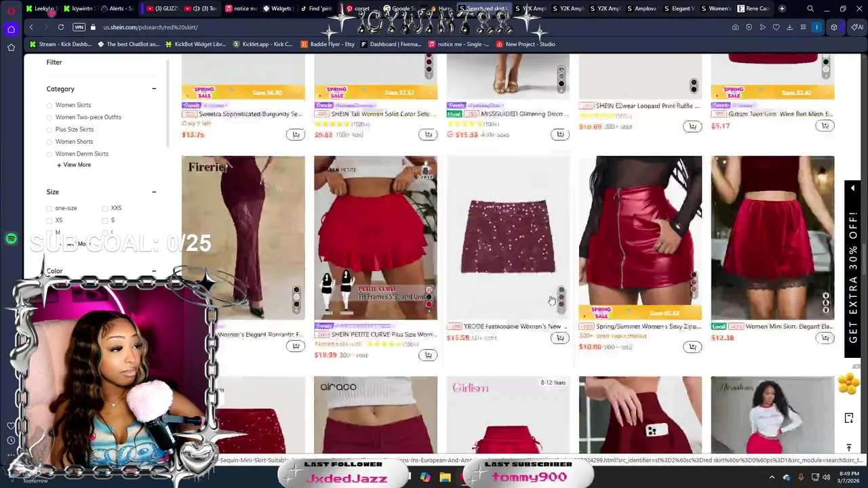Take snapshot using camera toolbar icon
868x488 pixels.
tap(735, 27)
